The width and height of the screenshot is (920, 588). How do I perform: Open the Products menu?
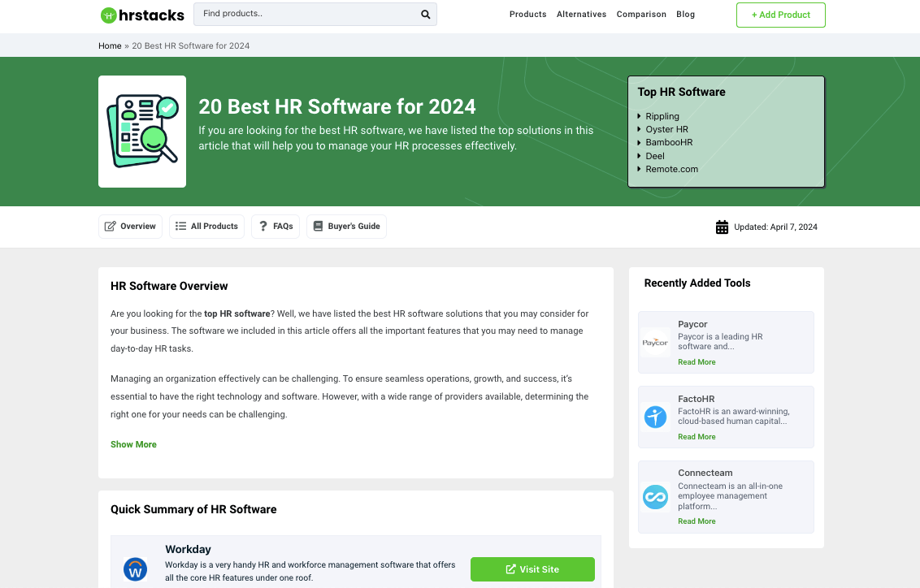point(527,14)
